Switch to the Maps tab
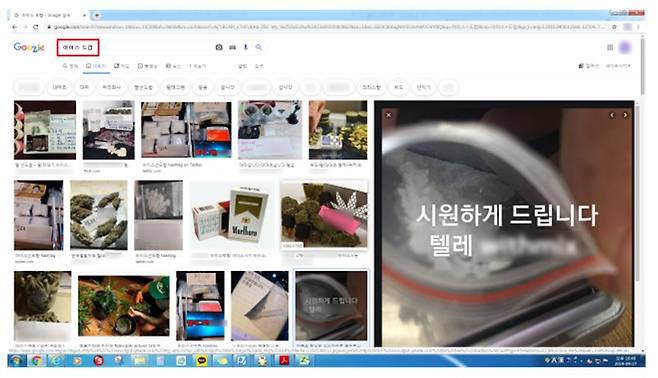This screenshot has width=658, height=378. click(122, 66)
